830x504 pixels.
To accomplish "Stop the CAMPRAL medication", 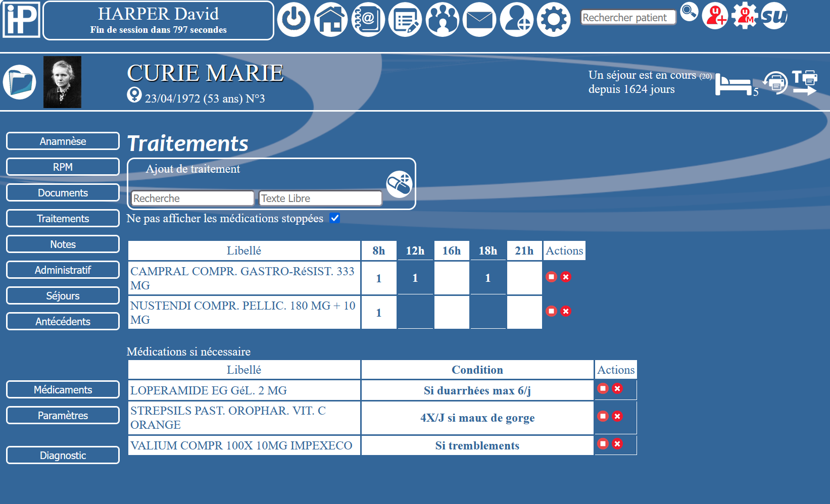I will pyautogui.click(x=551, y=277).
